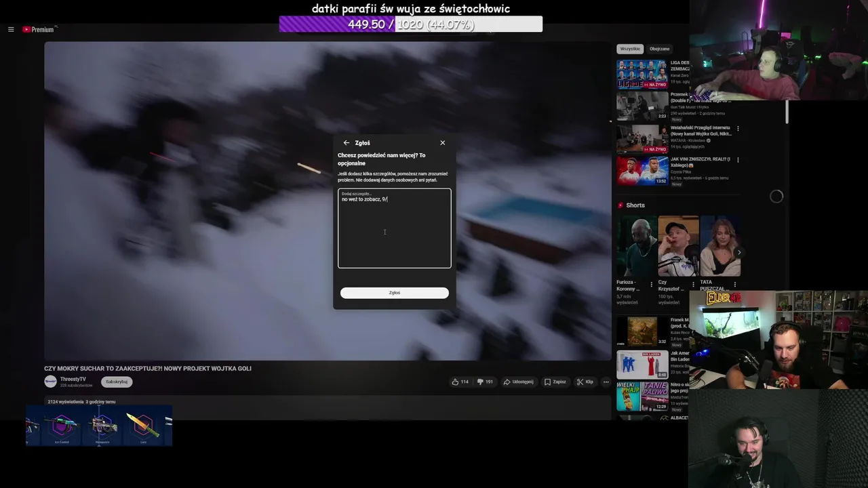The image size is (868, 488).
Task: Click the Shorts section heading text
Action: (x=635, y=205)
